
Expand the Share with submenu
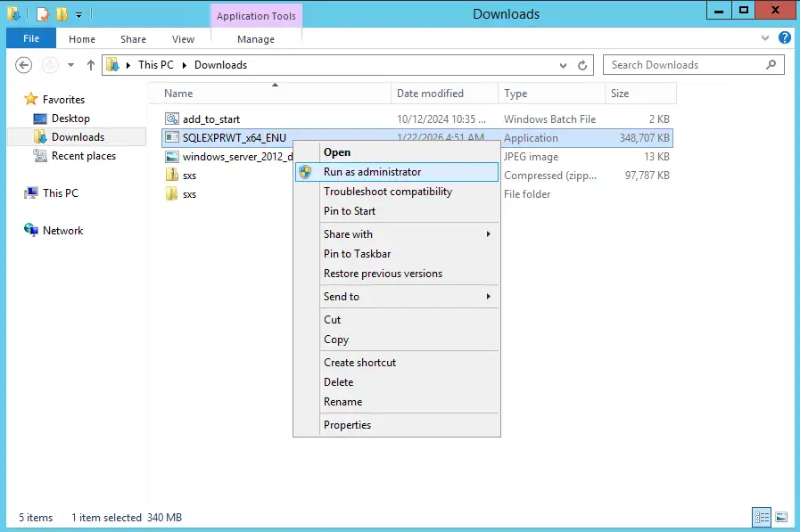point(349,233)
